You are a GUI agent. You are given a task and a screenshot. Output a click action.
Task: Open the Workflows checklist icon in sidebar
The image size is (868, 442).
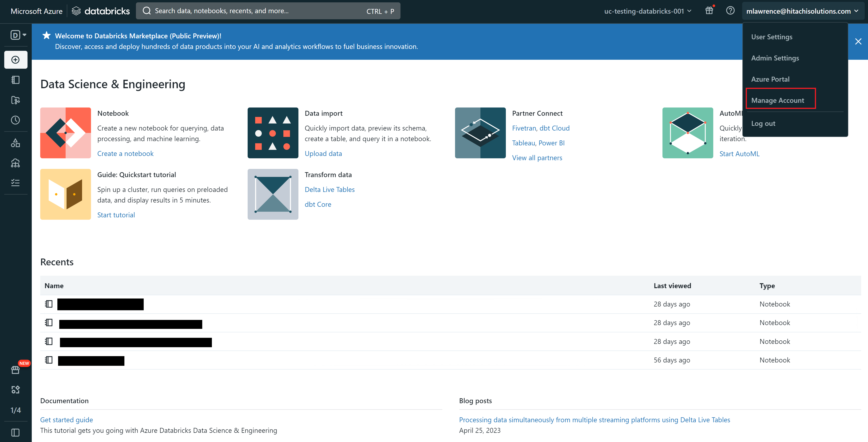click(x=16, y=183)
